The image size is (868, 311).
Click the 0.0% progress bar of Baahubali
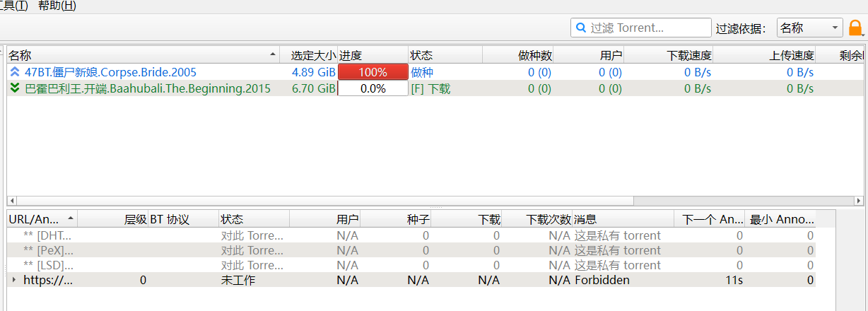[373, 88]
